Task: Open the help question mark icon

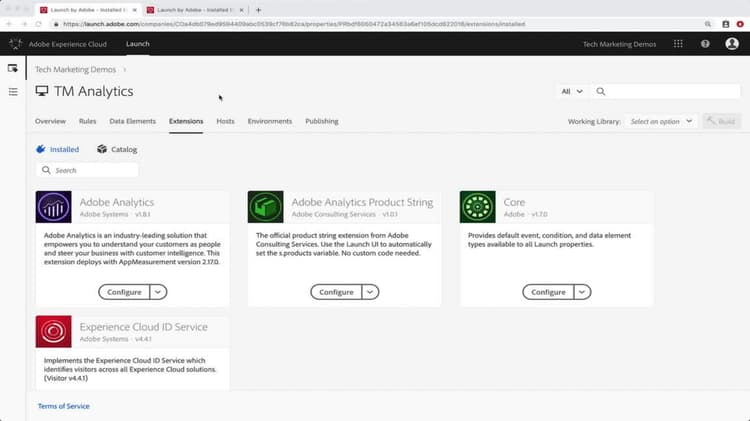Action: 705,44
